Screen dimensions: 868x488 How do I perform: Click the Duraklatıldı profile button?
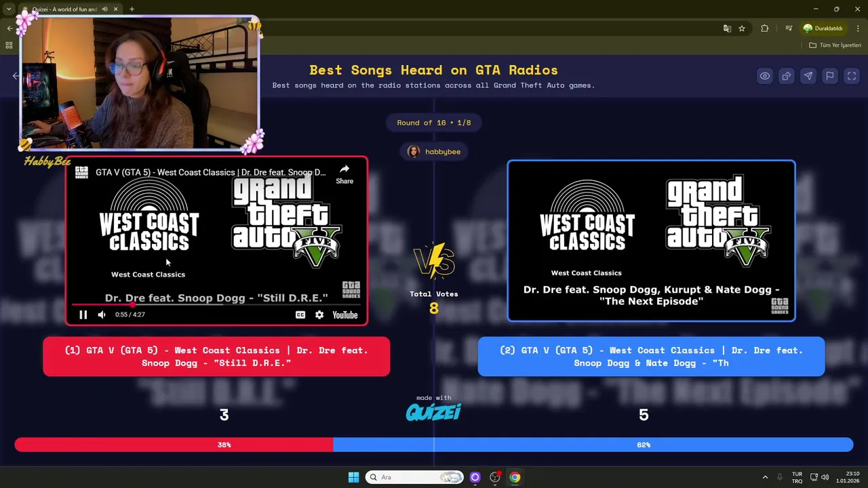(x=823, y=28)
